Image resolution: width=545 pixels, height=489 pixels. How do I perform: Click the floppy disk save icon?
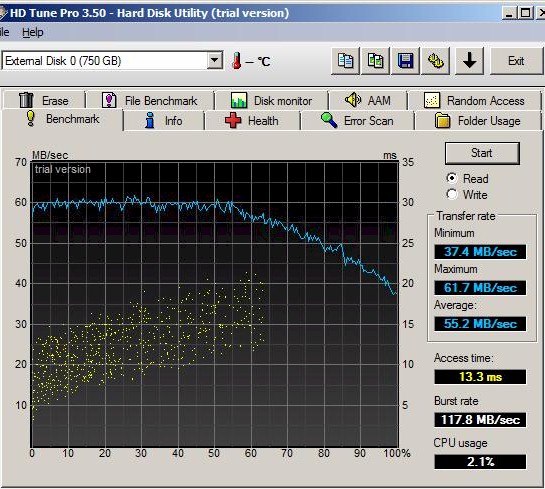405,61
